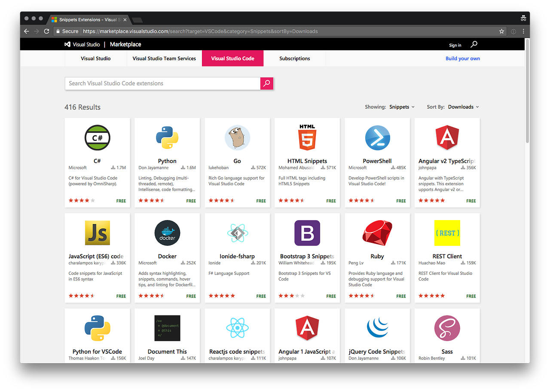Open the Docker whale icon

(x=167, y=233)
